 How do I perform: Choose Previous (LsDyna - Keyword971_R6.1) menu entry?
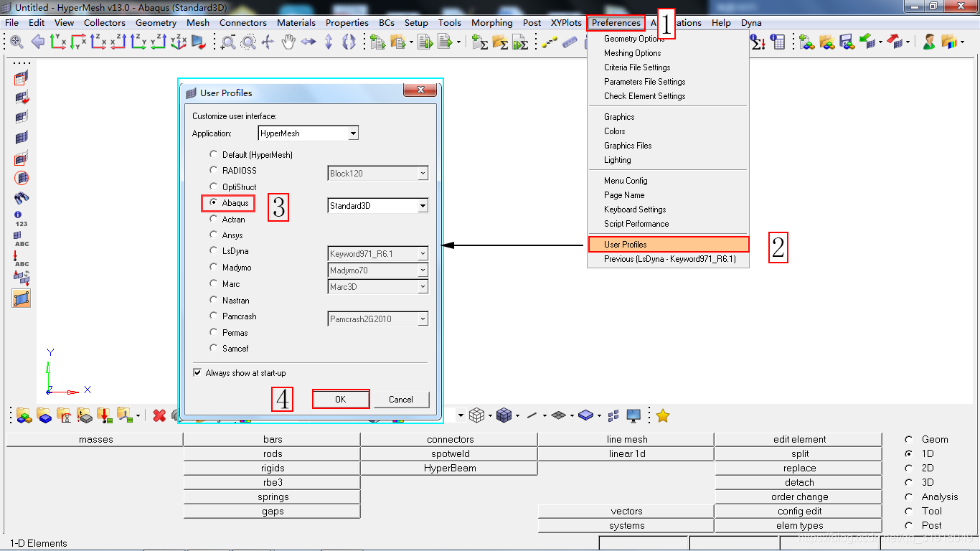[669, 259]
